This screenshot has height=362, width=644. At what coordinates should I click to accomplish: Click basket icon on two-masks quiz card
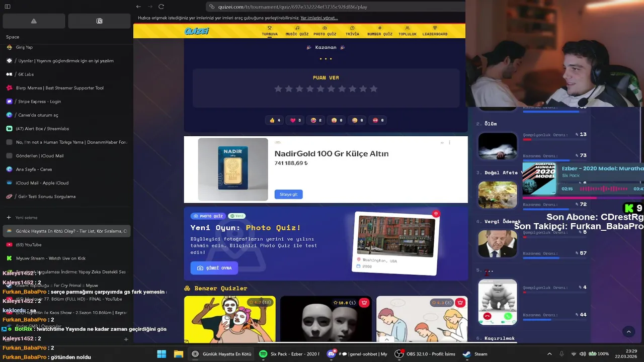point(364,303)
